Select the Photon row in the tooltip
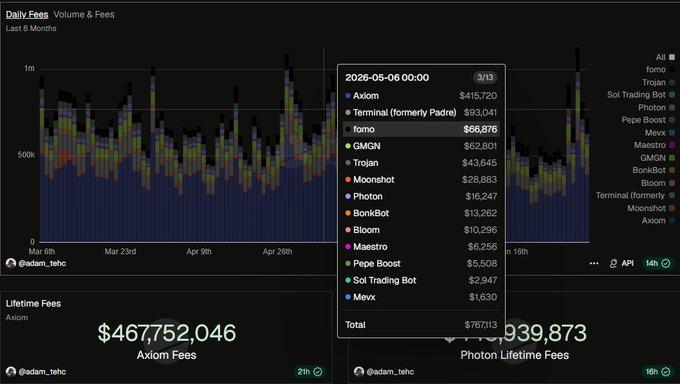680x384 pixels. point(421,197)
